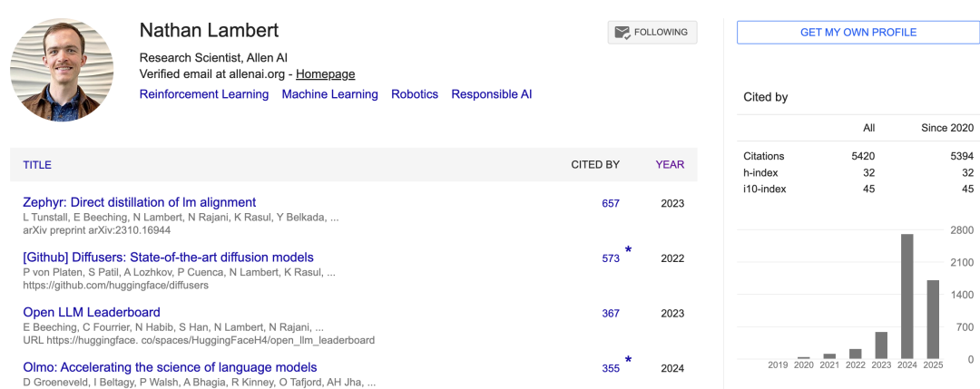
Task: Click Research Scientist, Allen AI text
Action: pyautogui.click(x=213, y=58)
